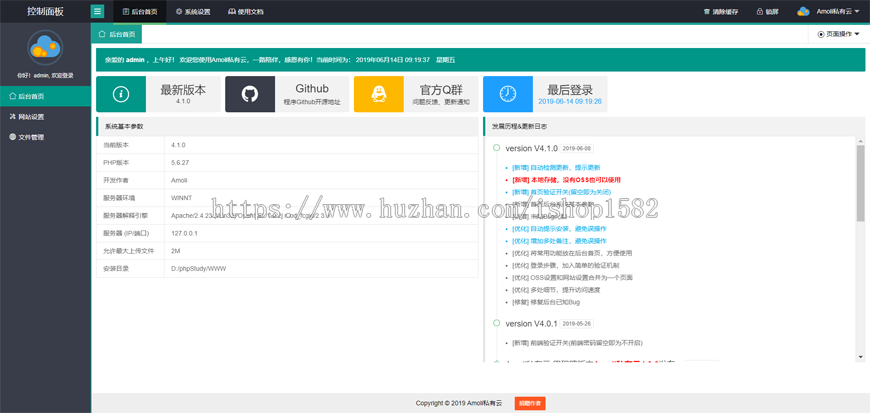The height and width of the screenshot is (413, 870).
Task: Click the 服务器 IP value 127.0.0.1
Action: pos(184,233)
